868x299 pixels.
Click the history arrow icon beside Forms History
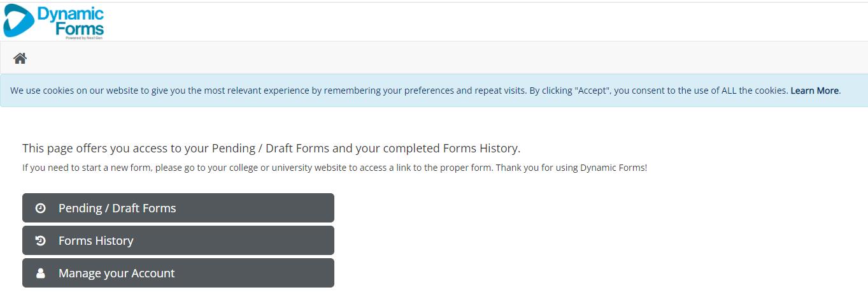click(40, 240)
